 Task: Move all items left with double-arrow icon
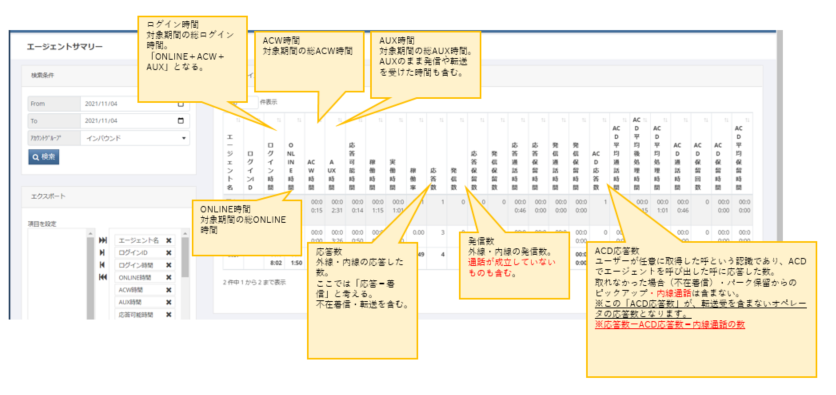[x=103, y=277]
